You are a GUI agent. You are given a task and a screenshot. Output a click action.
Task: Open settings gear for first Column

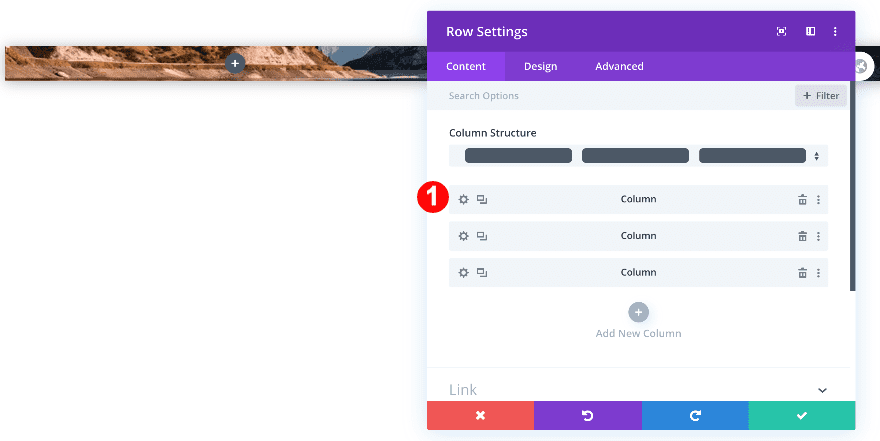(463, 199)
